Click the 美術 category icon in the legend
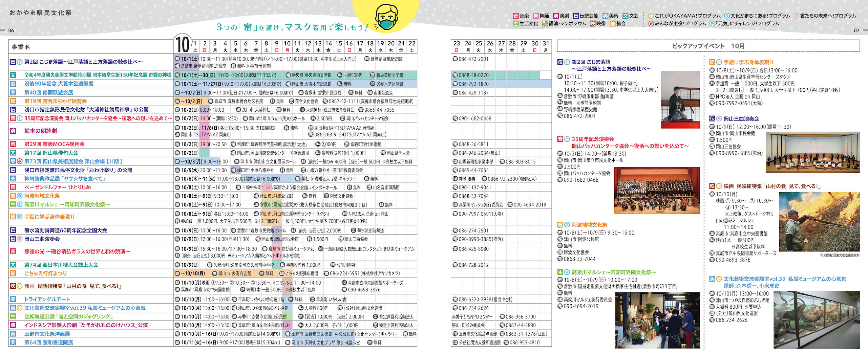 605,16
